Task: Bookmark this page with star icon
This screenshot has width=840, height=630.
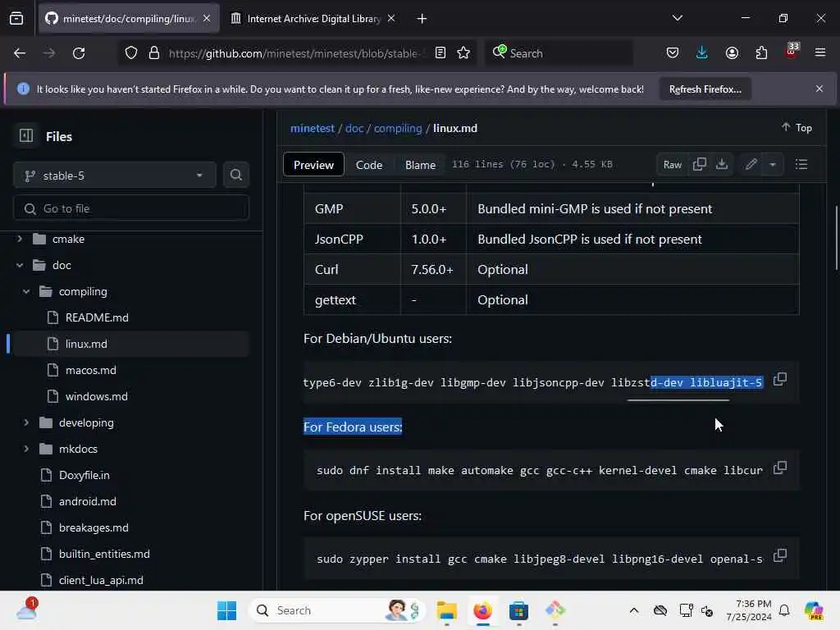Action: (x=463, y=52)
